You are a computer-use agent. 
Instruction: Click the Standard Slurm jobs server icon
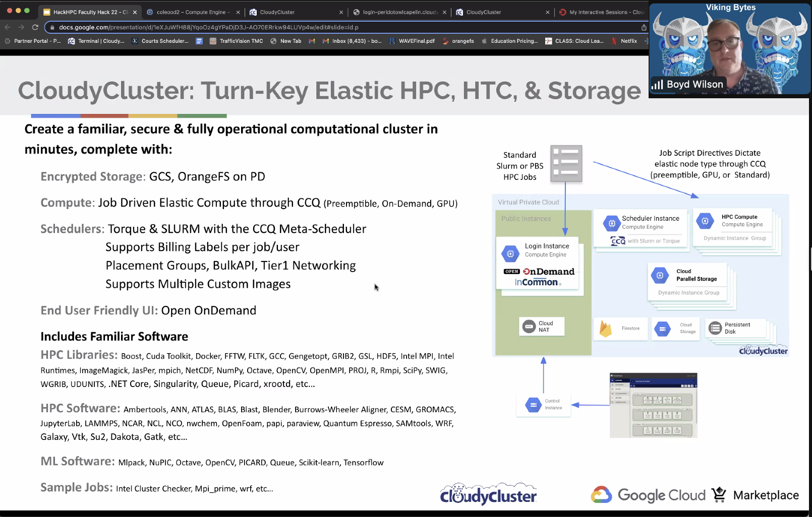coord(566,163)
